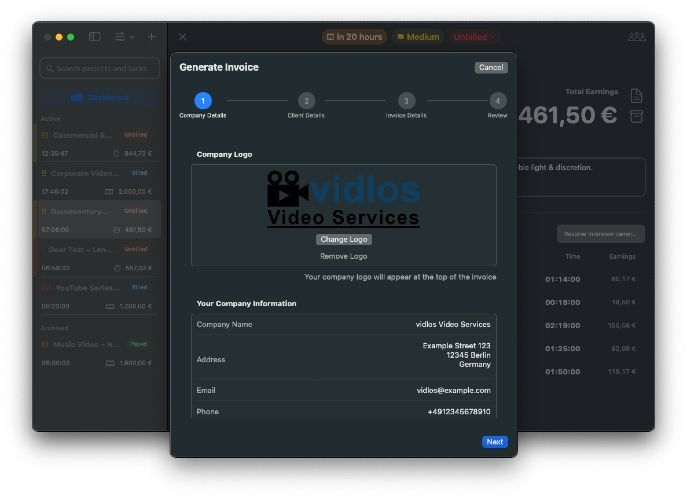687x500 pixels.
Task: Click the 01:14:00 time entry
Action: click(x=563, y=280)
